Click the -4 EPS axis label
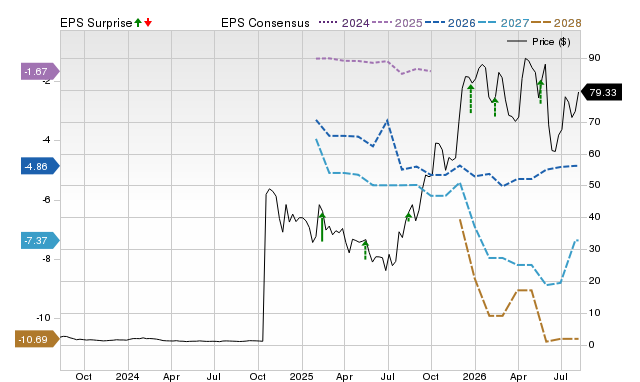 [x=47, y=140]
